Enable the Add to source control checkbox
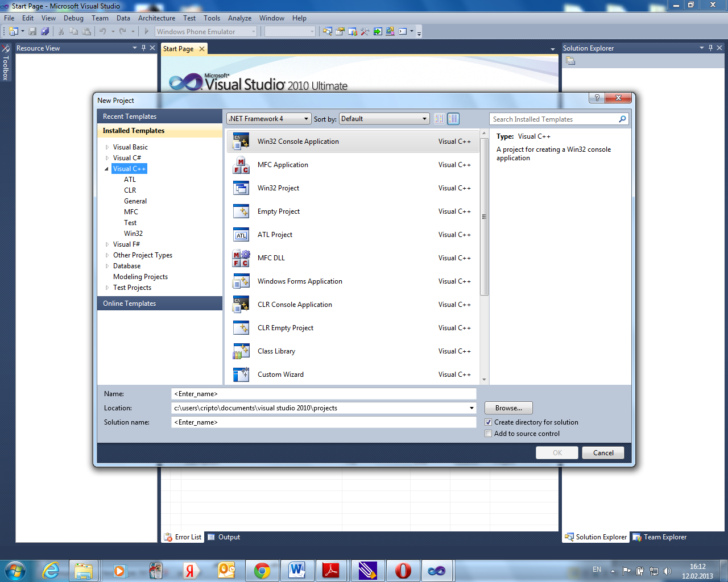Screen dimensions: 728x582 point(488,434)
